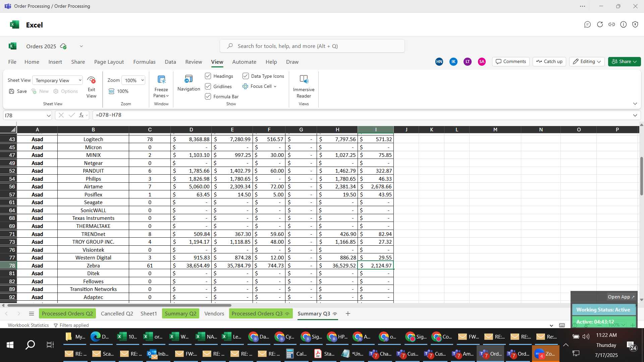The height and width of the screenshot is (362, 644).
Task: Click the green Share button
Action: [624, 61]
